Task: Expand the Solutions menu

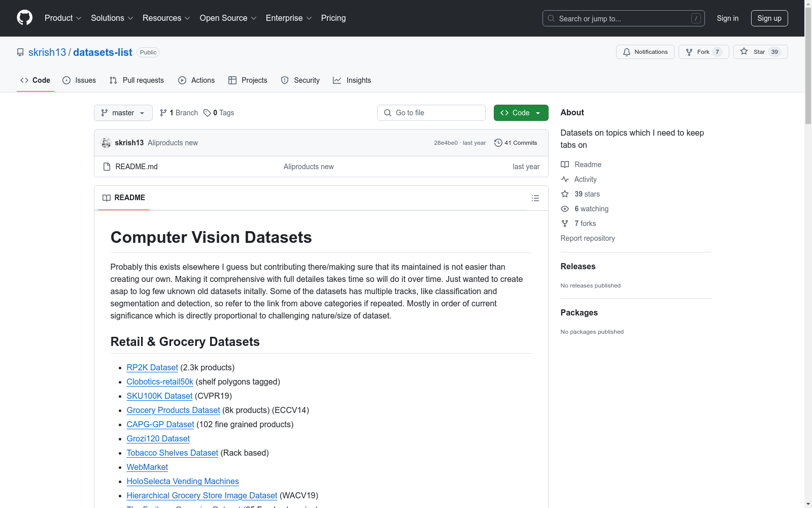Action: coord(112,18)
